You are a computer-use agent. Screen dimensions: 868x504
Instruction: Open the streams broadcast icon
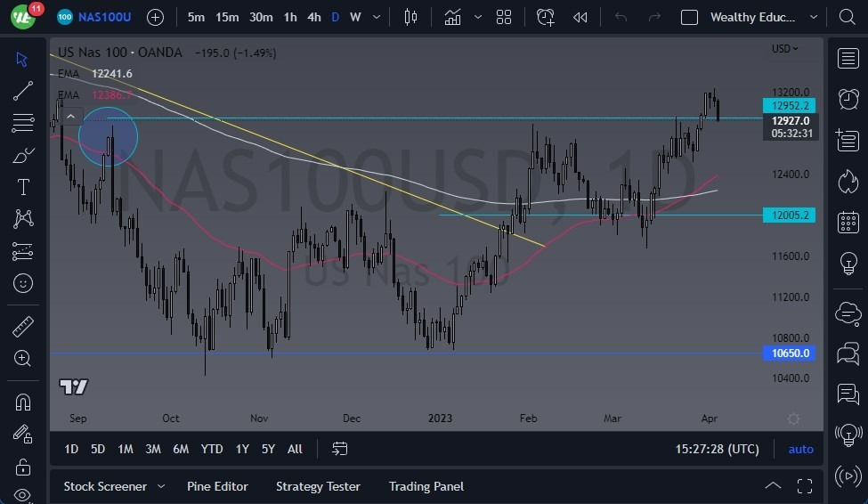pos(848,476)
